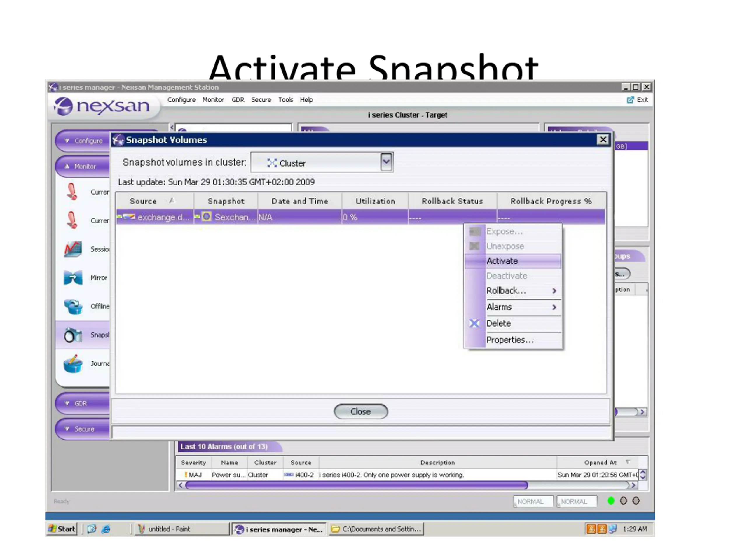Click the green status indicator light
This screenshot has height=560, width=747.
[x=610, y=501]
